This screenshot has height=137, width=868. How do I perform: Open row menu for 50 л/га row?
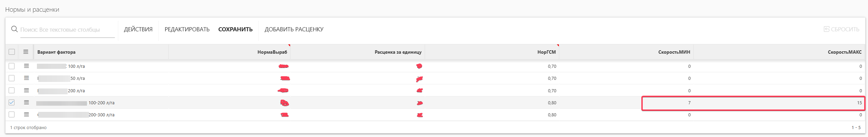pos(26,78)
